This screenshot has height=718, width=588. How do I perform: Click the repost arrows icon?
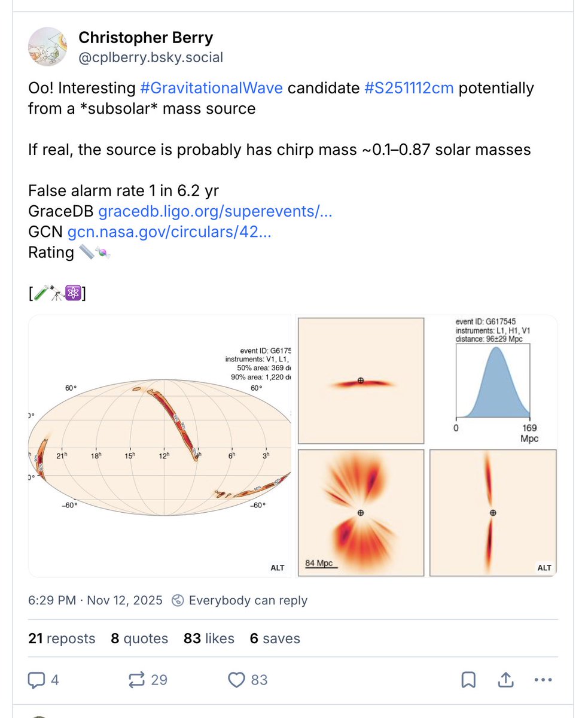point(136,680)
